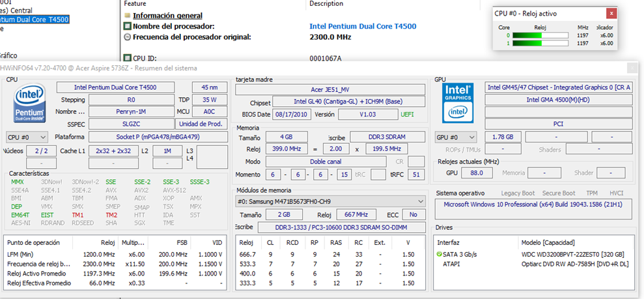Viewport: 644px width, 299px height.
Task: Click the L2 1M cache field
Action: coord(167,151)
